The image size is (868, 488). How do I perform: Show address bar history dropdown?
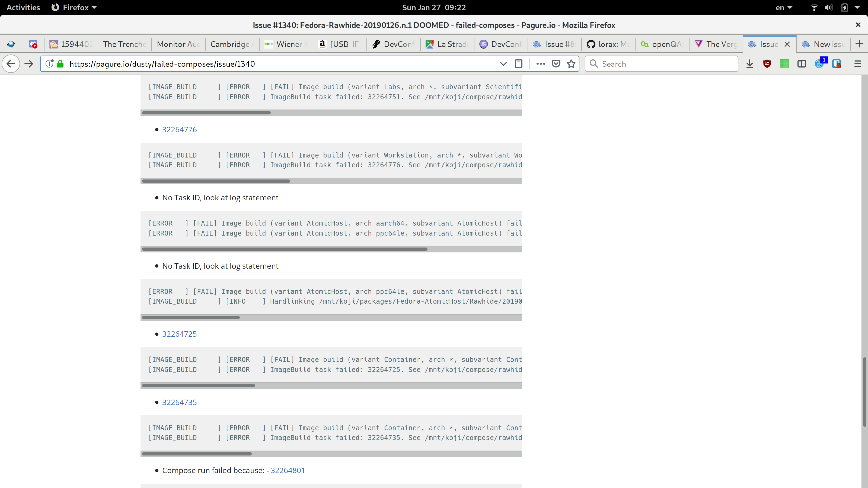tap(503, 64)
